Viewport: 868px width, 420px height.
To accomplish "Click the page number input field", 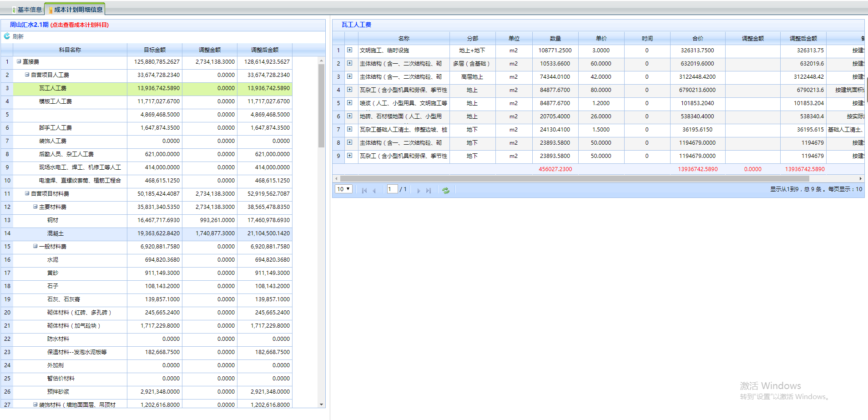I will click(x=393, y=189).
